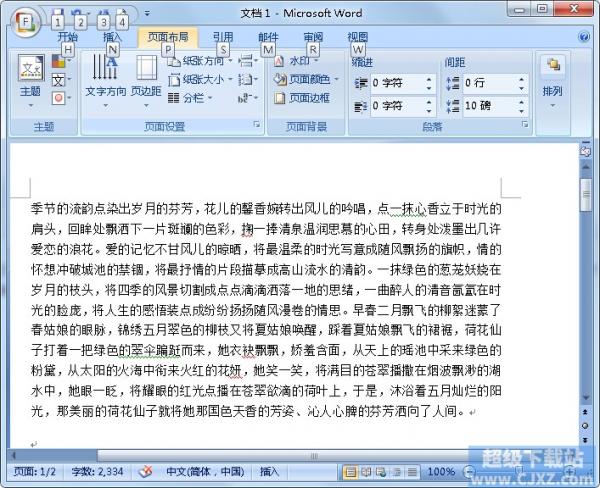Click the next page double-arrow button

point(585,440)
